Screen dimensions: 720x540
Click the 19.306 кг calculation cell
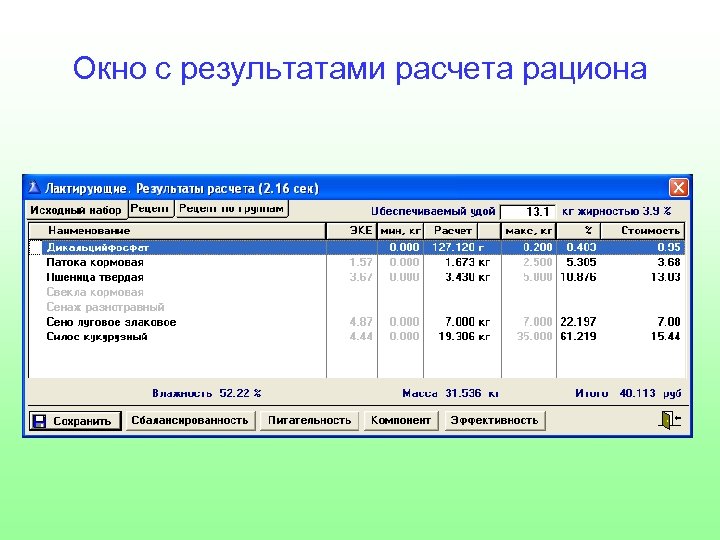click(x=464, y=337)
